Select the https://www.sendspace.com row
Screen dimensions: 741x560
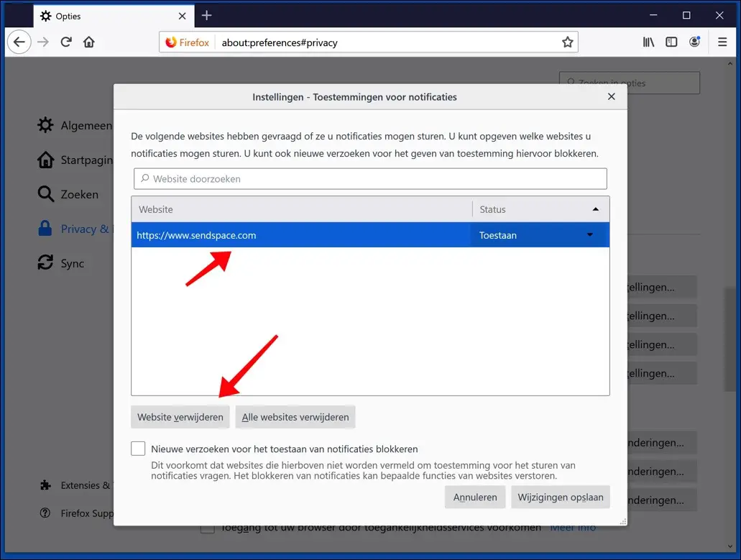[370, 235]
